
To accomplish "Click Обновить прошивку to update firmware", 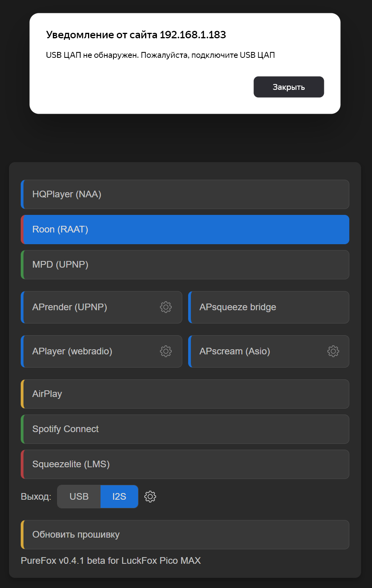I will click(x=185, y=534).
